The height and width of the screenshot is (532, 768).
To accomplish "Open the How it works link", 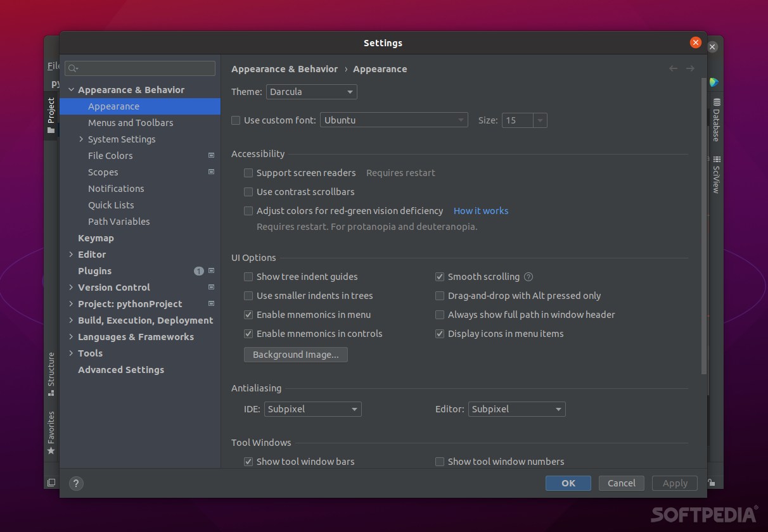I will pos(481,211).
